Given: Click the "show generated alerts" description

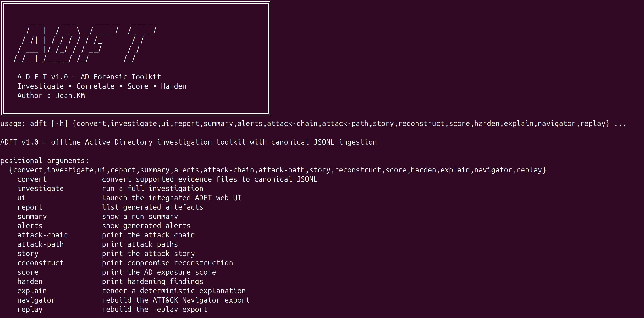Looking at the screenshot, I should tap(146, 226).
